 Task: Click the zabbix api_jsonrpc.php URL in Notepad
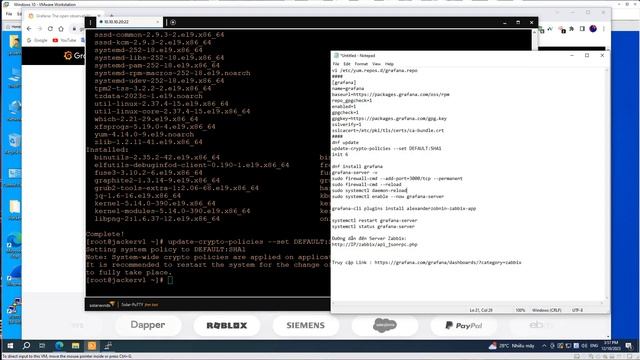coord(374,244)
